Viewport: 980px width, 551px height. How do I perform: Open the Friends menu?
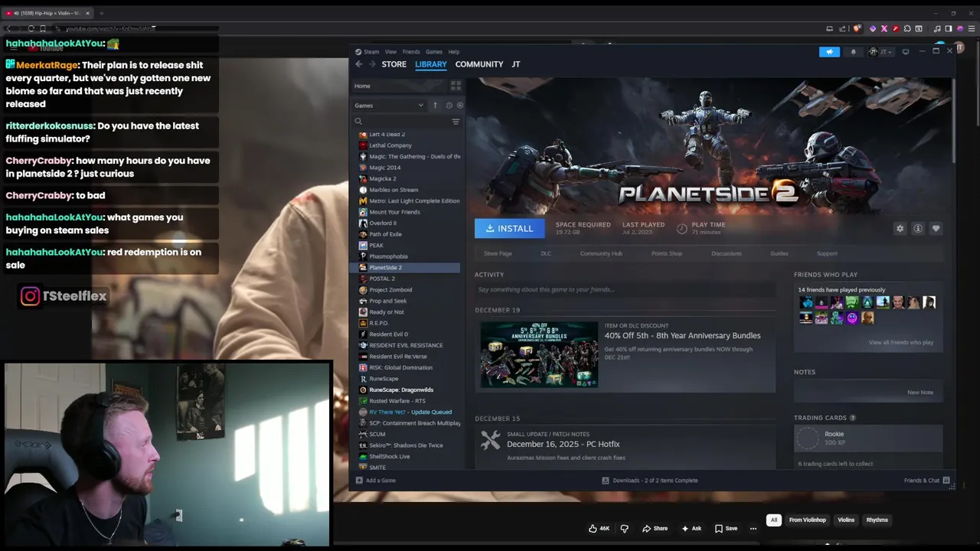point(411,51)
